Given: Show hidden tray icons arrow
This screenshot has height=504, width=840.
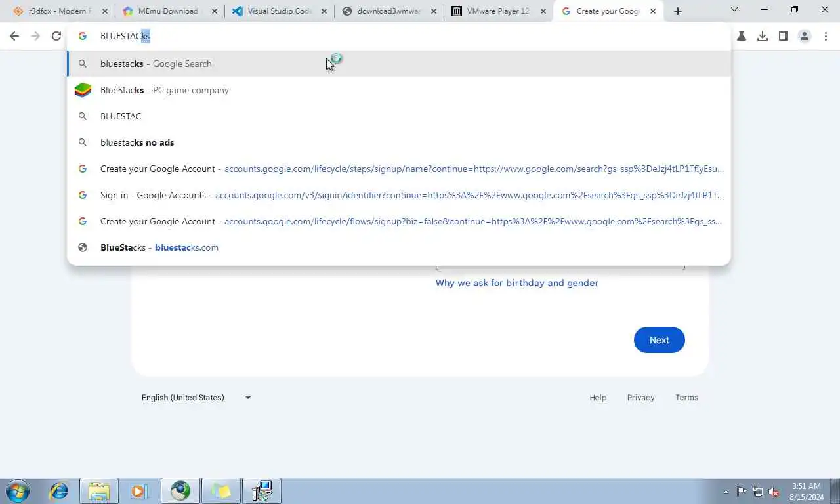Looking at the screenshot, I should [x=726, y=492].
